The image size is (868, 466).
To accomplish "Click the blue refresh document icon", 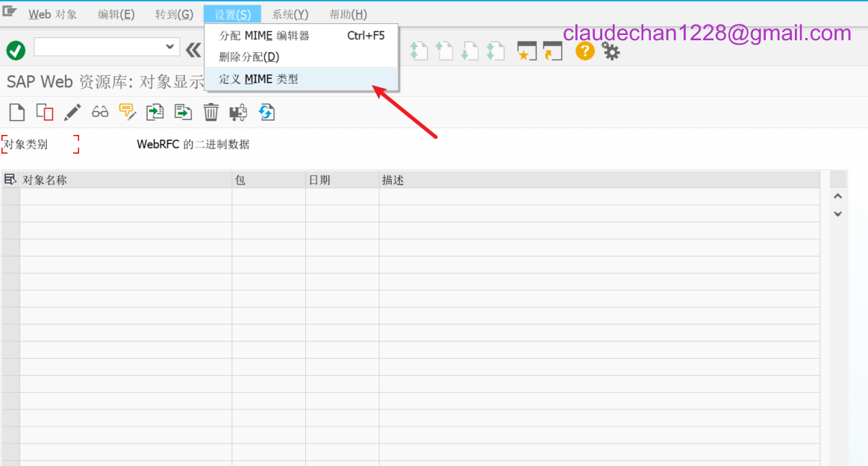I will [266, 112].
